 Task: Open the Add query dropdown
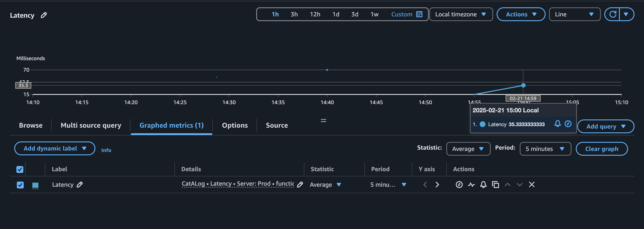606,126
